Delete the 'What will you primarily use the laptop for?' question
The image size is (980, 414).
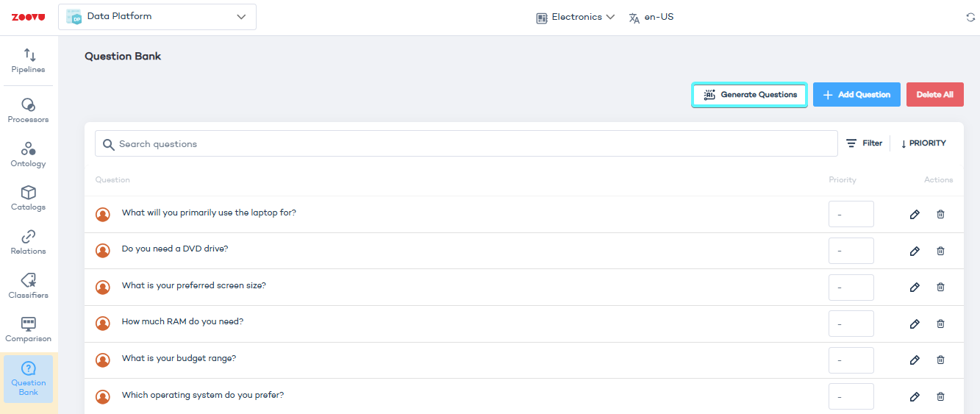[x=940, y=214]
